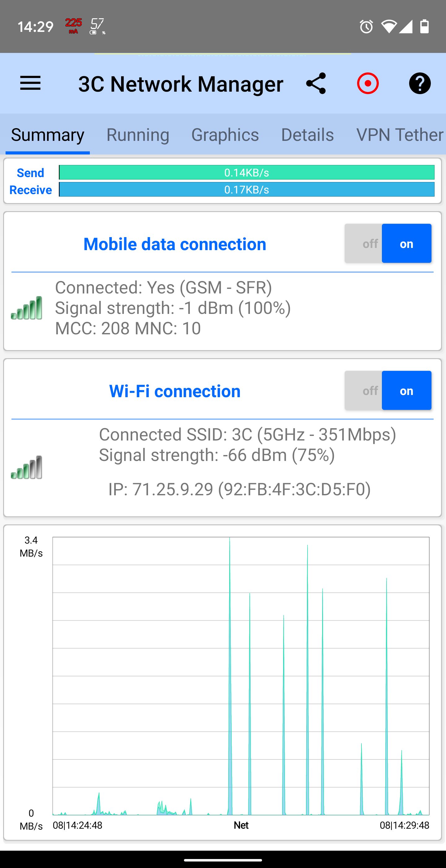Tap the Wi-Fi IP address line
The image size is (446, 868).
tap(239, 489)
